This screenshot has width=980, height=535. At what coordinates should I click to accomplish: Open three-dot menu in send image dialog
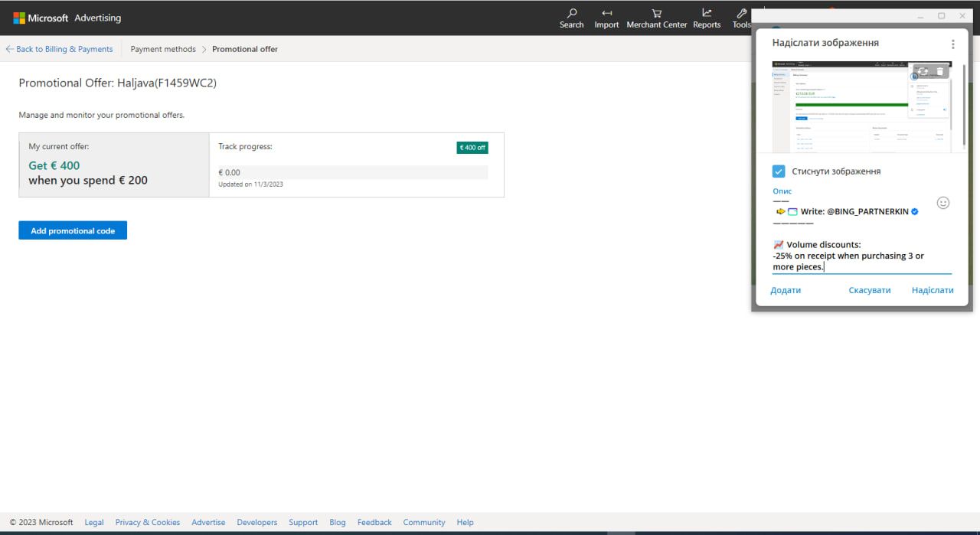952,44
